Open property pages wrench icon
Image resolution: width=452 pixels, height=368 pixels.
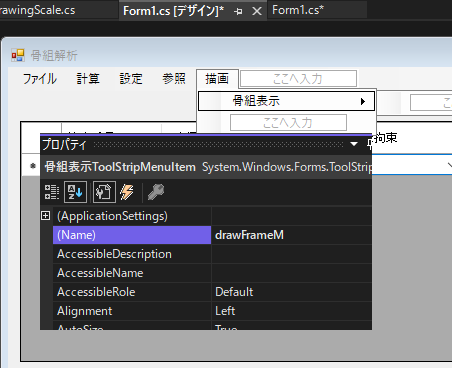coord(156,192)
